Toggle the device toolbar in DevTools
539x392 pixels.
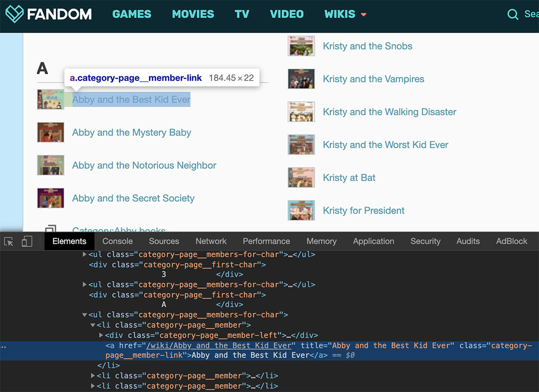click(x=27, y=241)
